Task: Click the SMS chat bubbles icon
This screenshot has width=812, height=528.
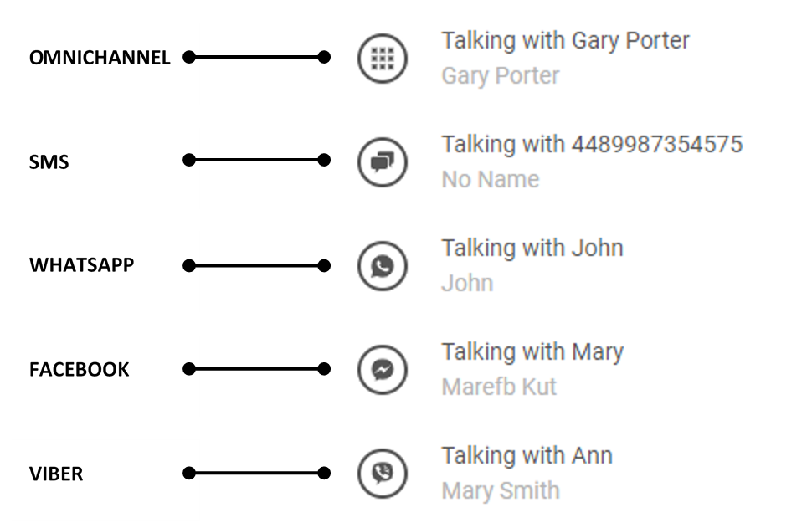Action: click(382, 161)
